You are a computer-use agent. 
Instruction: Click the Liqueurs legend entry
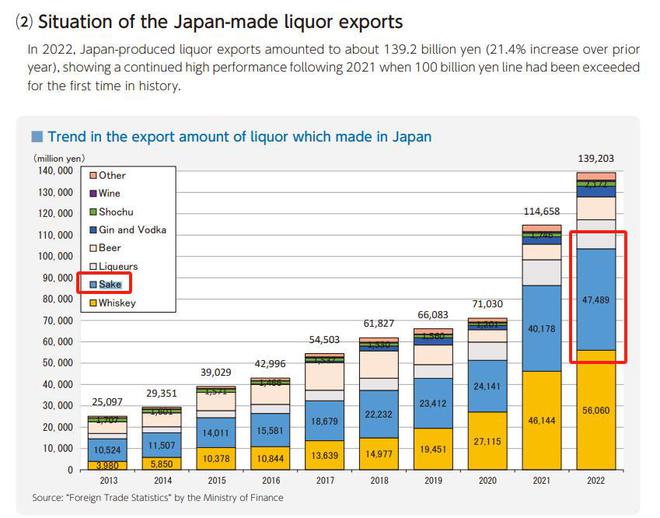point(118,267)
